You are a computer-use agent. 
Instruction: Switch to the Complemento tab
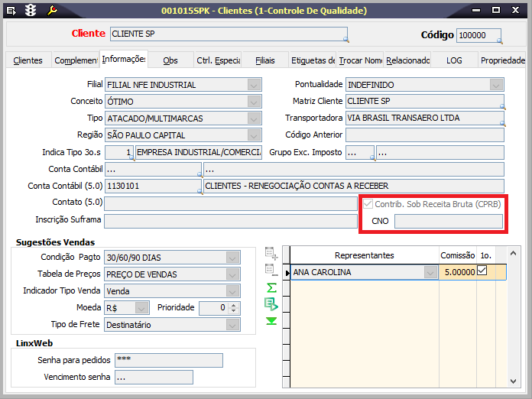tap(76, 60)
